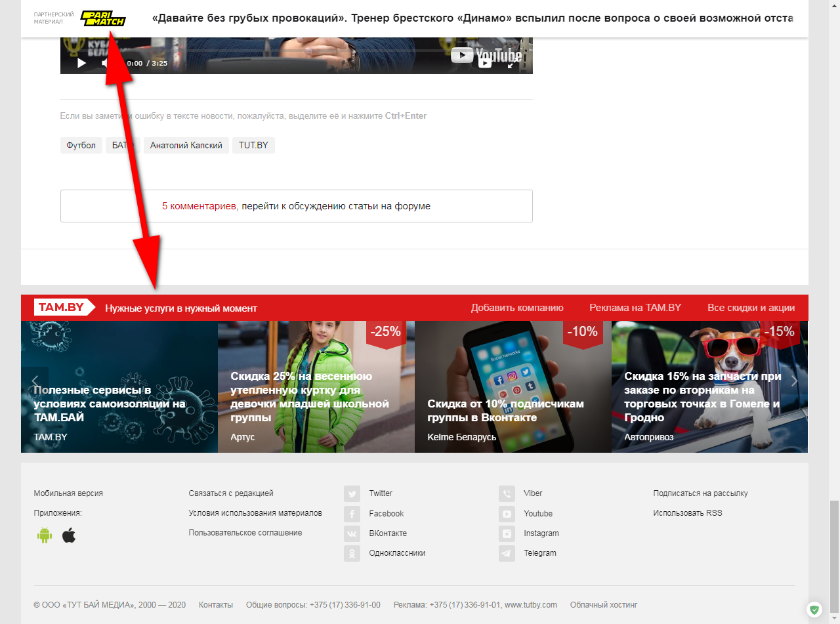Screen dimensions: 840x624
Task: Open Twitter text link
Action: (381, 493)
